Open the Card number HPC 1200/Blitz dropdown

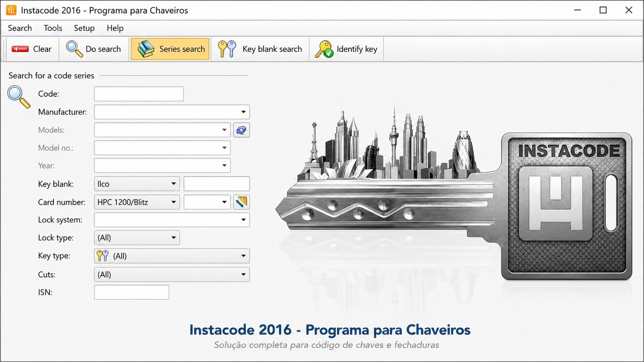[x=137, y=202]
